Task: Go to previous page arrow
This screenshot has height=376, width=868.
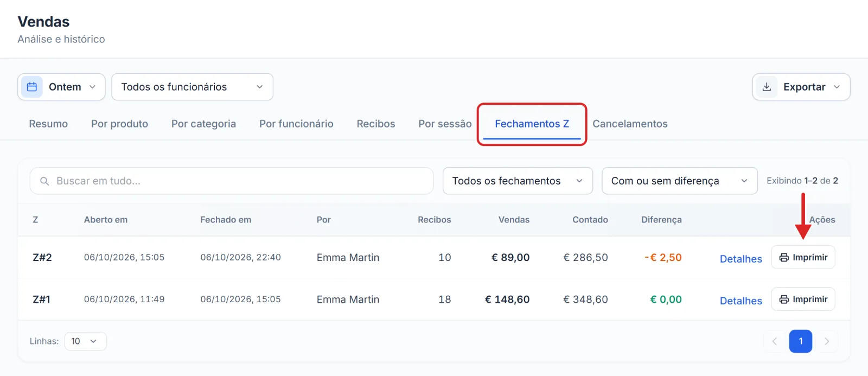Action: [x=774, y=341]
